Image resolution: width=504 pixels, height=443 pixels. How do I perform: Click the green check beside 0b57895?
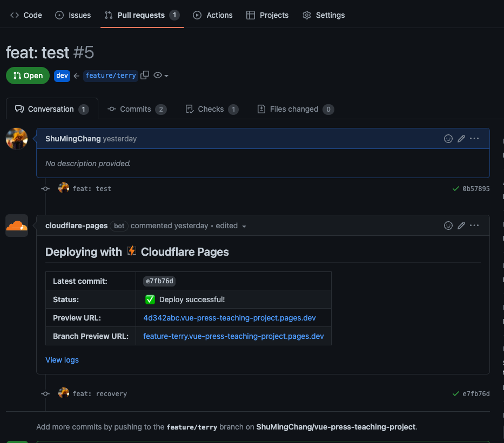point(455,189)
